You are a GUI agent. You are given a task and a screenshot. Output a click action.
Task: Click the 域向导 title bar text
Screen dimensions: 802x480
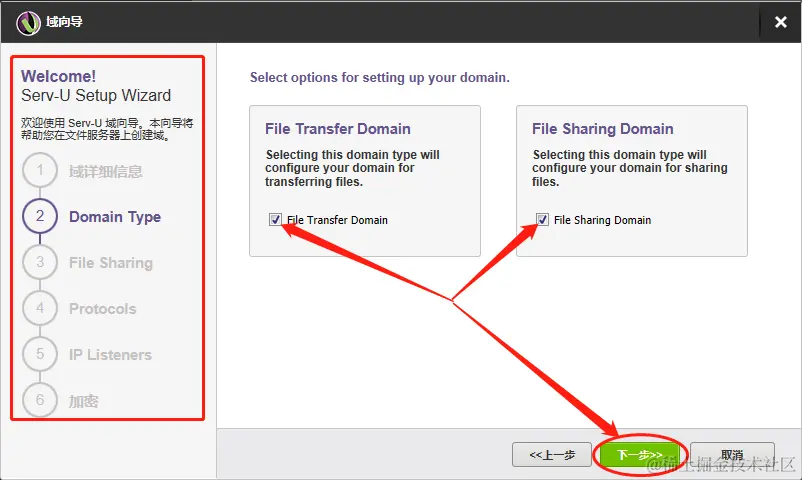coord(64,22)
